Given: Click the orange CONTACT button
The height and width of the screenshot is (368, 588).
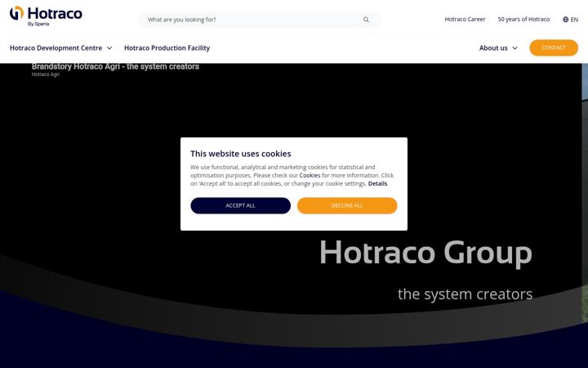Looking at the screenshot, I should click(554, 47).
